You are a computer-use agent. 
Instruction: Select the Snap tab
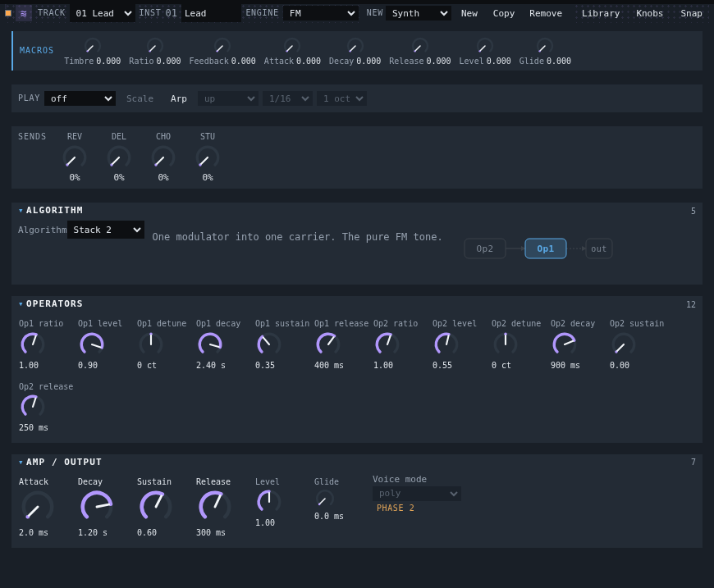pyautogui.click(x=691, y=14)
